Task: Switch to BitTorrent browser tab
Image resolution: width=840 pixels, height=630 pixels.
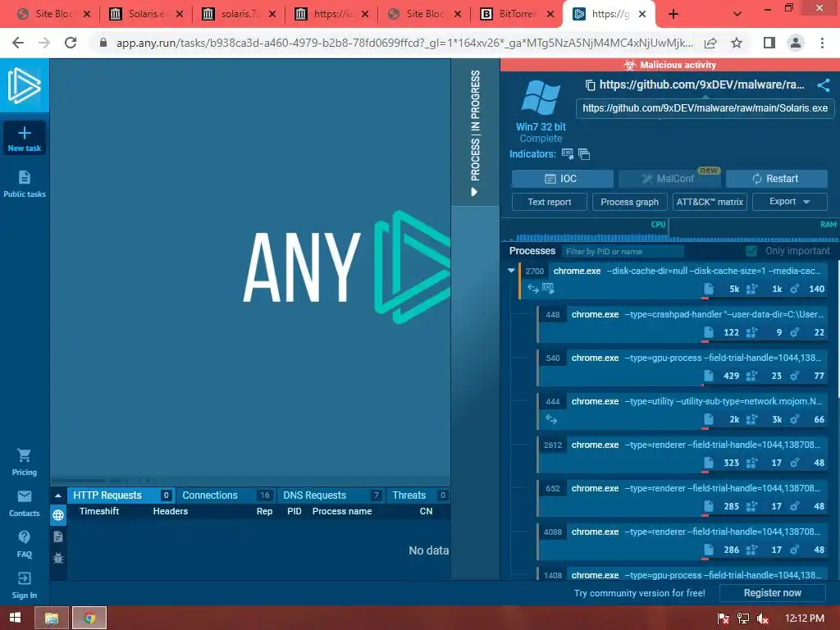Action: [x=518, y=14]
